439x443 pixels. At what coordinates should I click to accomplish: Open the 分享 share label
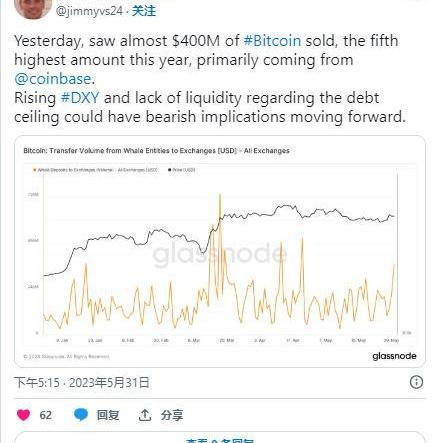point(172,415)
